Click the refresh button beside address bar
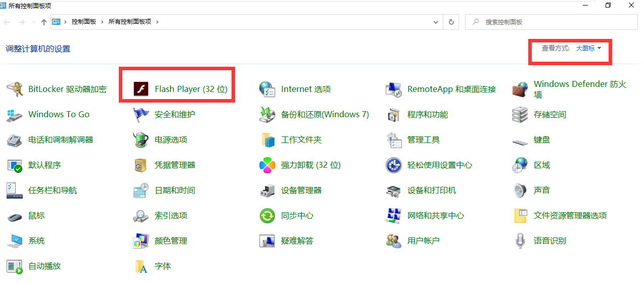 click(451, 22)
